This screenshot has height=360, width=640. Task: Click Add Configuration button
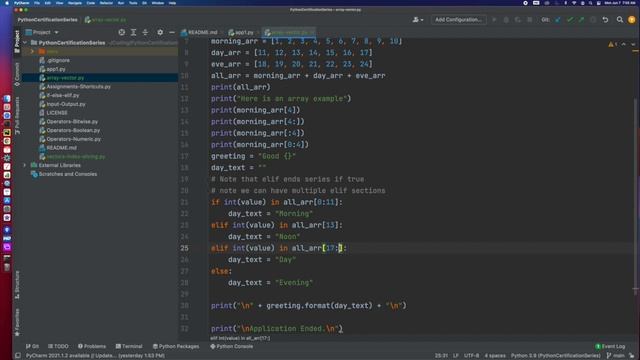(458, 20)
